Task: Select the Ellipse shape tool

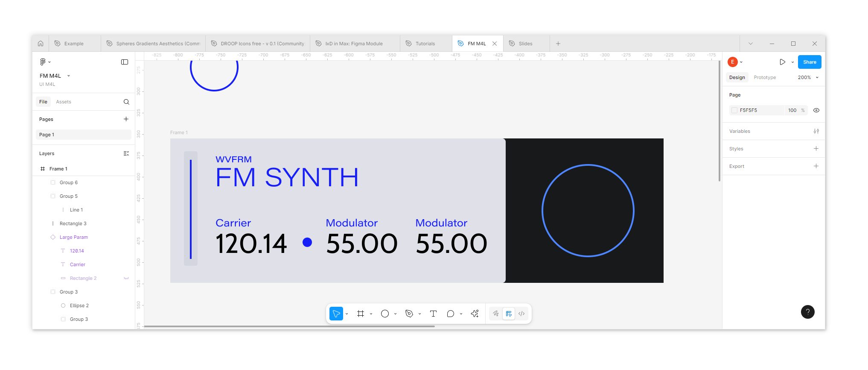Action: point(385,314)
